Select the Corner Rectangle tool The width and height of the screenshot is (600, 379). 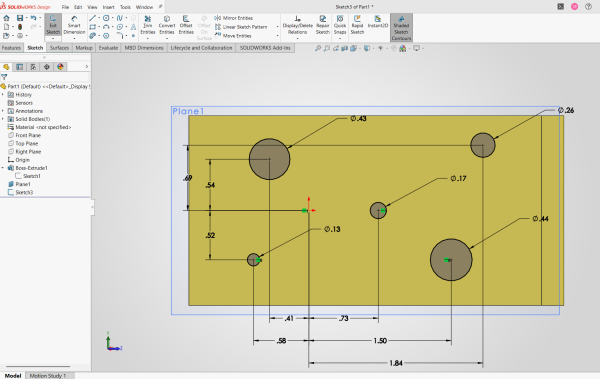click(92, 27)
